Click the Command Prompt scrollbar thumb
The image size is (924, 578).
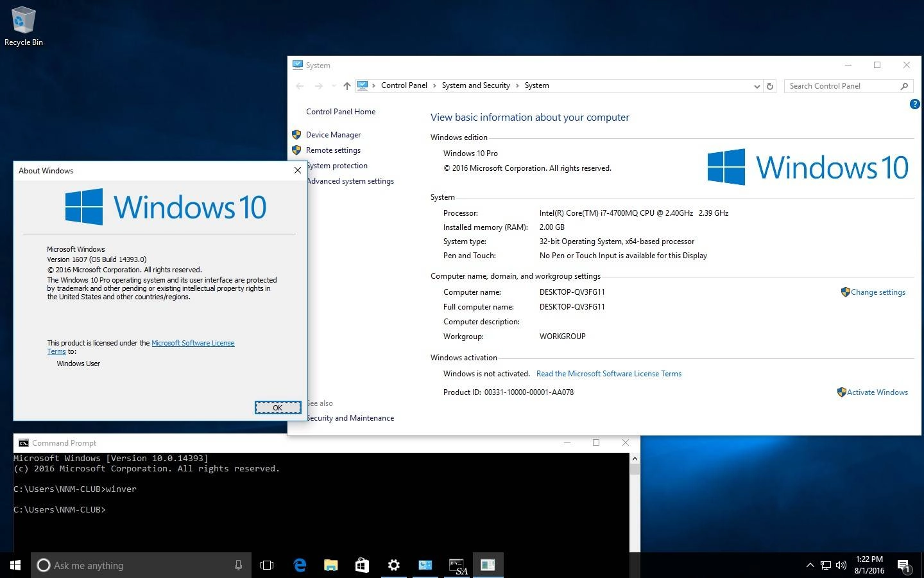coord(635,469)
